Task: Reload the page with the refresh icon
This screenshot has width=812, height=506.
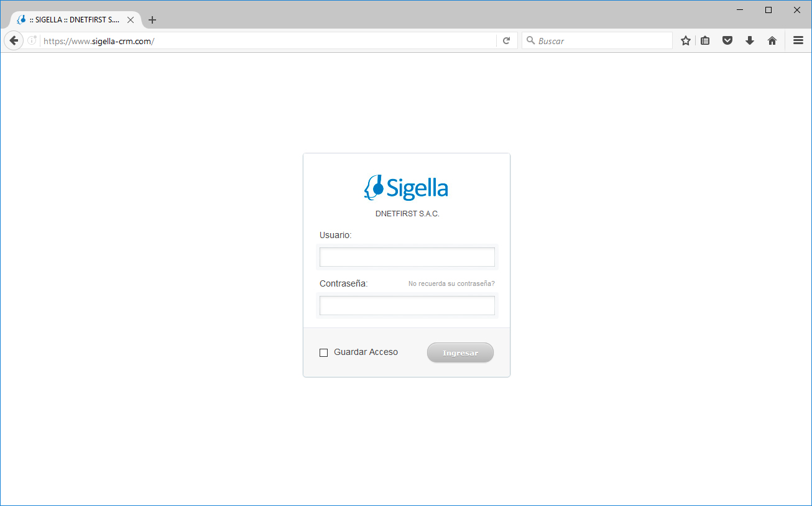Action: click(x=507, y=40)
